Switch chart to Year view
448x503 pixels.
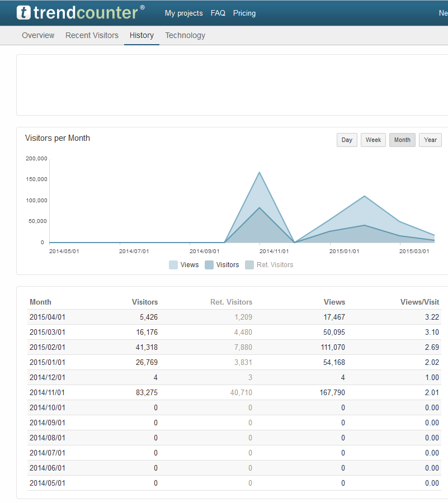click(430, 140)
